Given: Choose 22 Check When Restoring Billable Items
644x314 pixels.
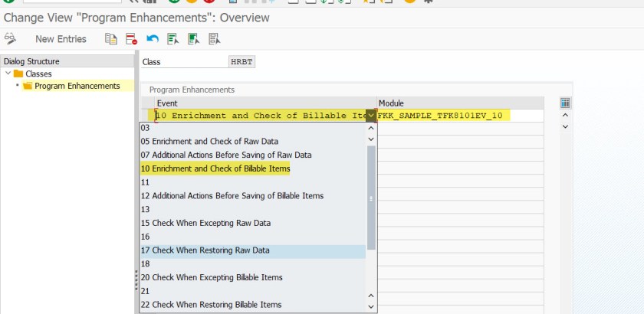Looking at the screenshot, I should [x=252, y=305].
